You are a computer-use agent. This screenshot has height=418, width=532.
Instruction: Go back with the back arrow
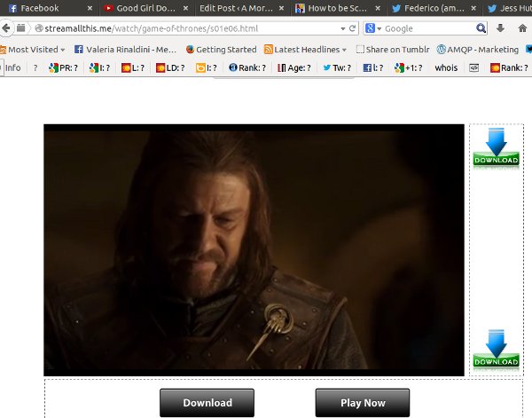coord(6,28)
